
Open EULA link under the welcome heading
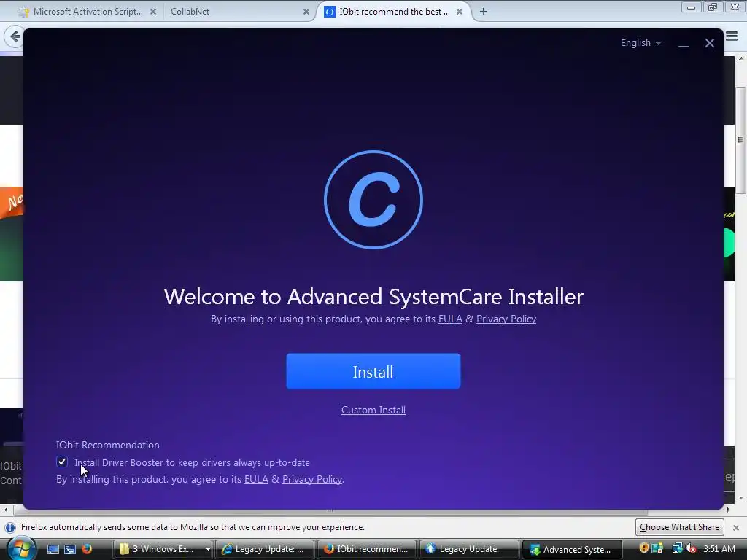click(450, 319)
